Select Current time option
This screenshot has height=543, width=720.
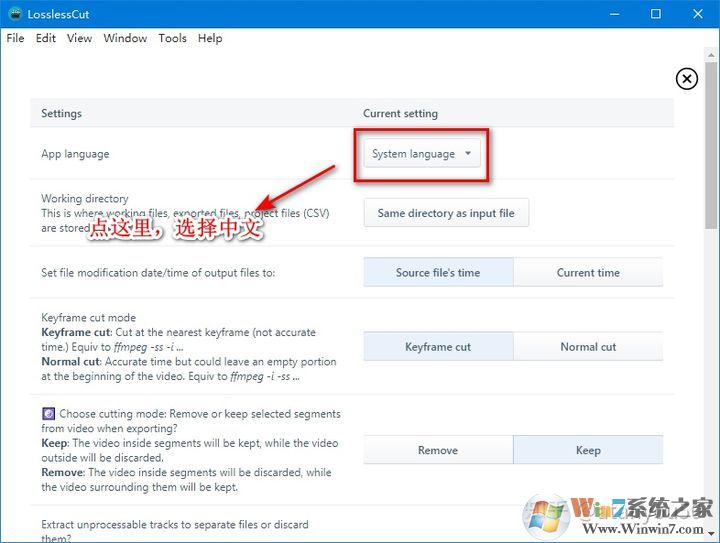pyautogui.click(x=588, y=272)
